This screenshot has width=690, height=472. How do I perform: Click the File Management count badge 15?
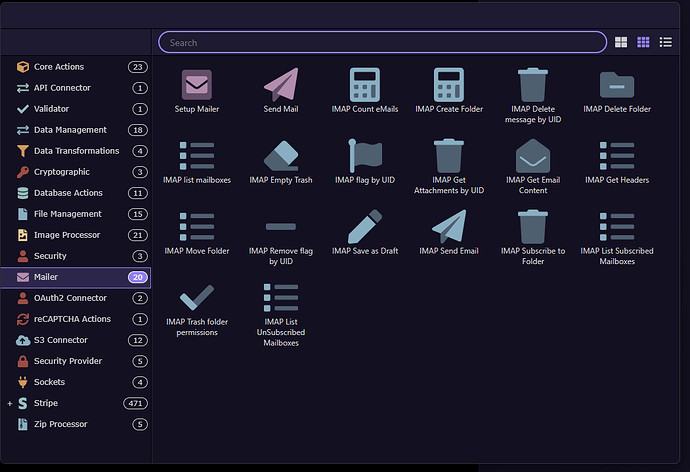(138, 214)
